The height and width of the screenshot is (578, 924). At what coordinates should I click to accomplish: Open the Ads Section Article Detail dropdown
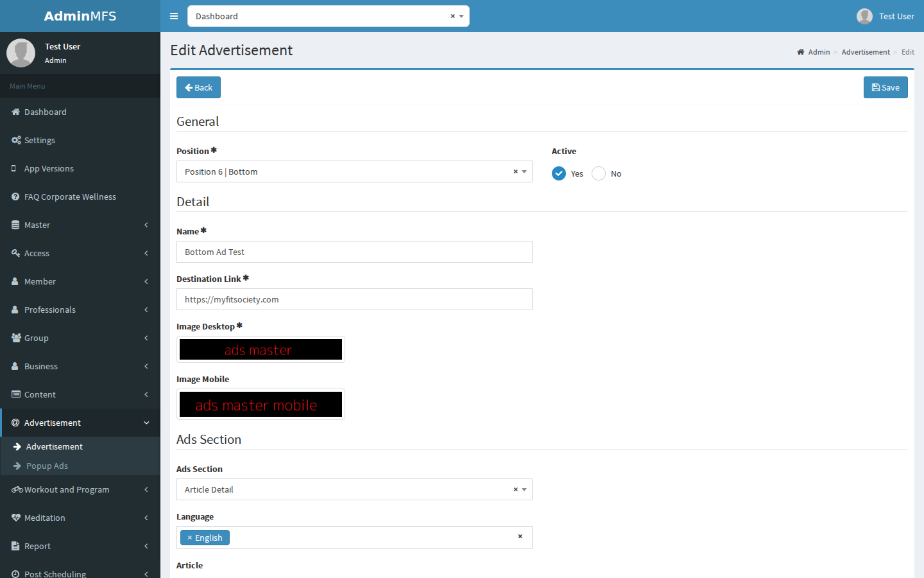(x=354, y=489)
